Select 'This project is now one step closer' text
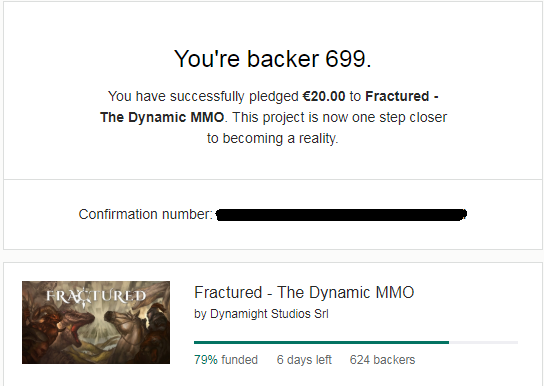 340,117
